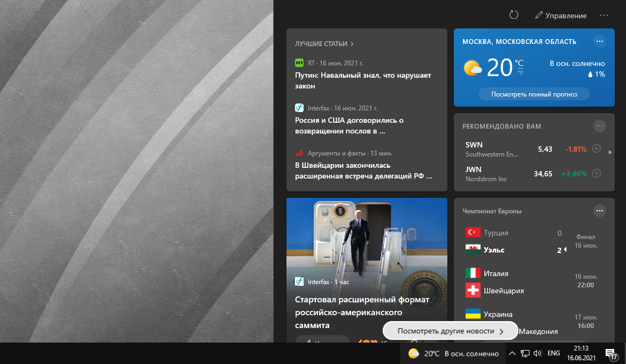This screenshot has width=626, height=364.
Task: Click Аргументы и факты source icon
Action: [299, 153]
